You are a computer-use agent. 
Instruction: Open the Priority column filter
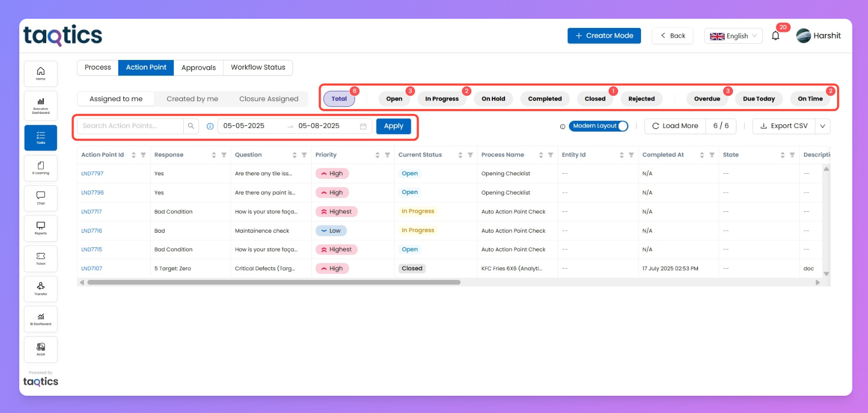(x=388, y=155)
